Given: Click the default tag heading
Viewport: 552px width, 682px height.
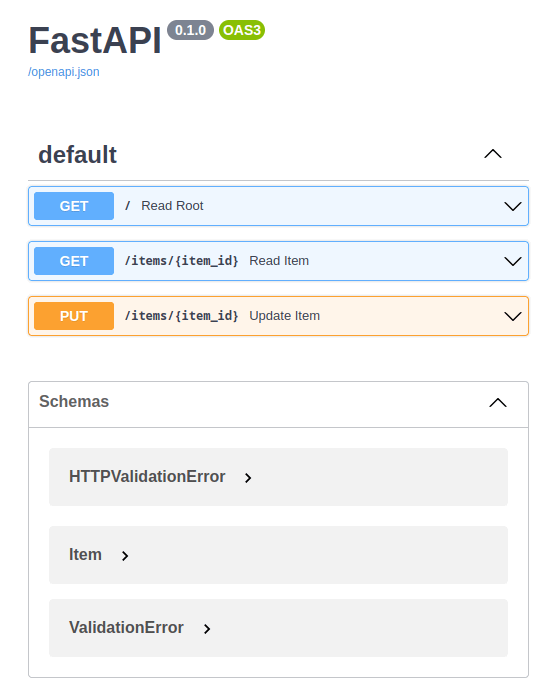Looking at the screenshot, I should pos(77,155).
